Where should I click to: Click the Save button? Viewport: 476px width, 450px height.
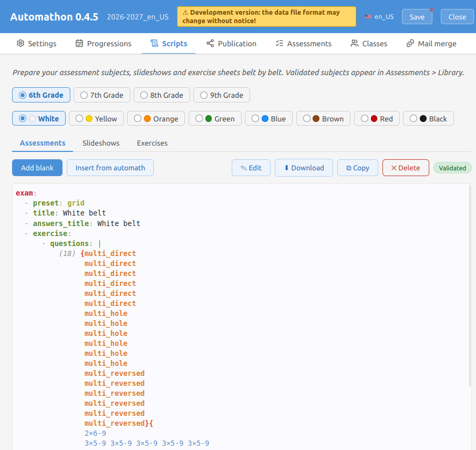(417, 17)
